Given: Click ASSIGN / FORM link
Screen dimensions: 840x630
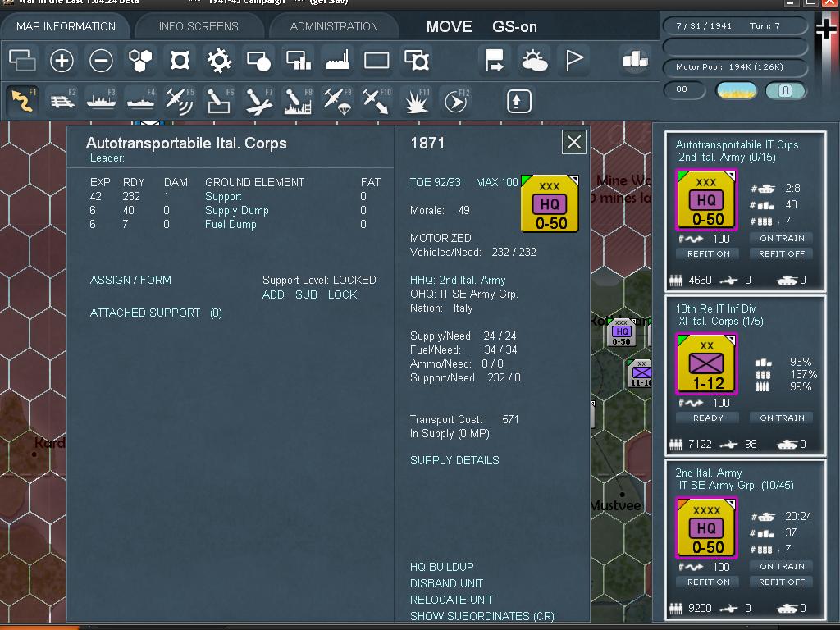Looking at the screenshot, I should click(130, 281).
